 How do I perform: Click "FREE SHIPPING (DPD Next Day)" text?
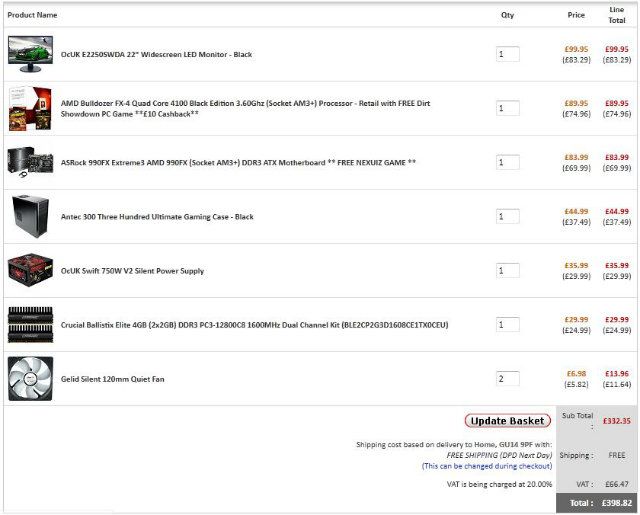pos(499,455)
